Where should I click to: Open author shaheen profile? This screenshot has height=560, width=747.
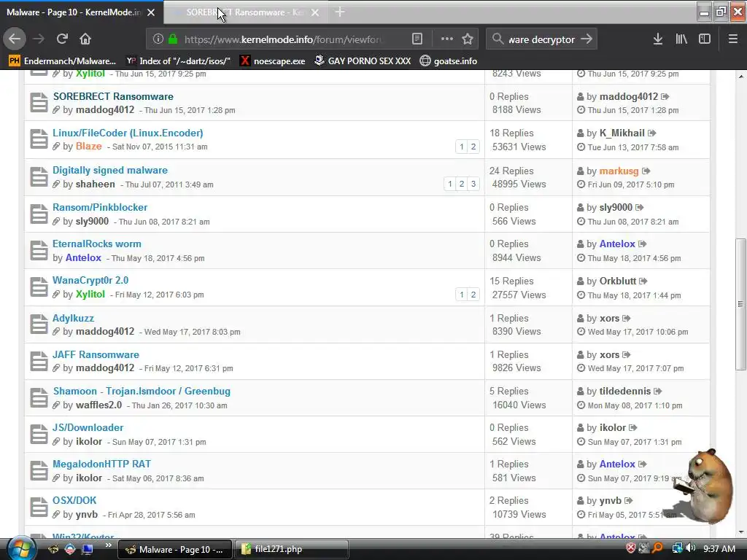click(x=96, y=184)
